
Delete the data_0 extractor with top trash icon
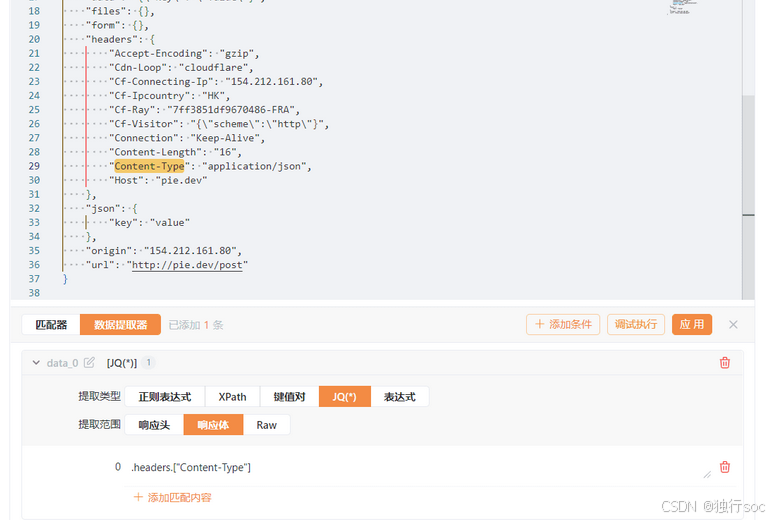click(x=725, y=363)
